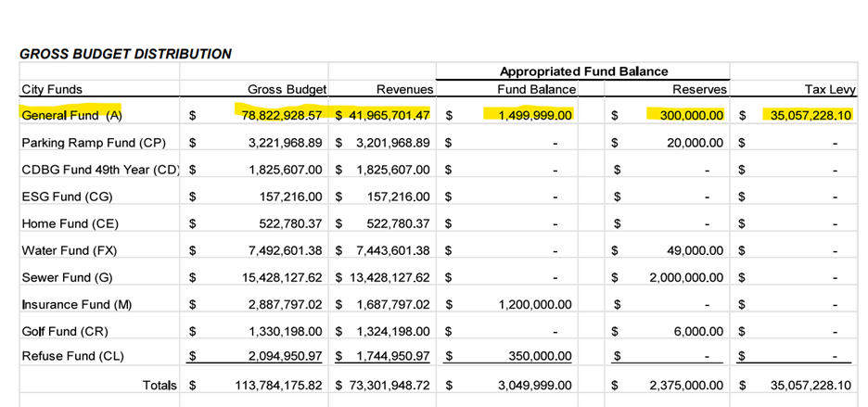Click the Parking Ramp Fund (CP) row label
868x407 pixels.
(94, 143)
